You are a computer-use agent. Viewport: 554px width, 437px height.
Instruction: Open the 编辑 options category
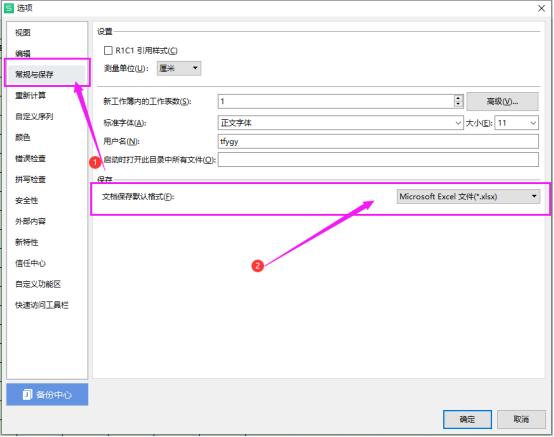(23, 53)
